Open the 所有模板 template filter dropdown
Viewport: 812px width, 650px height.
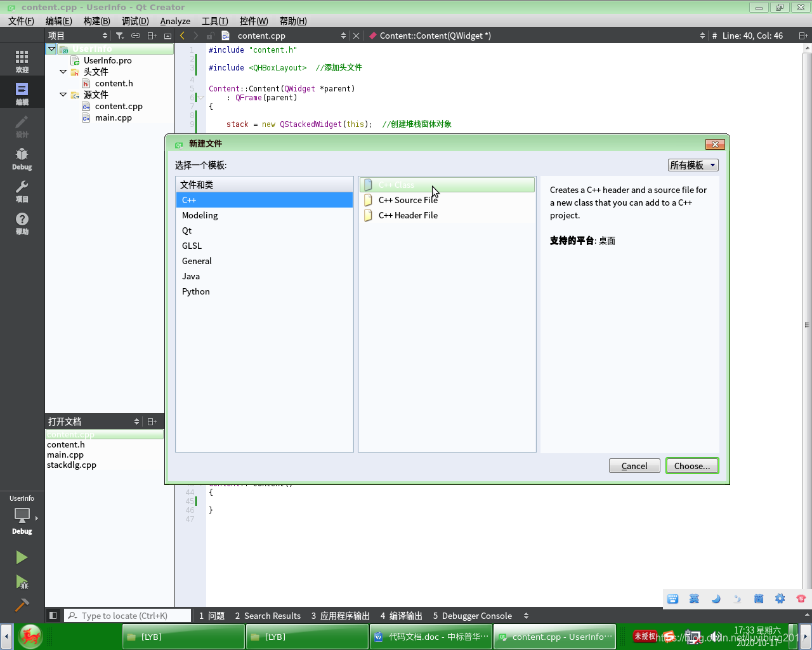pyautogui.click(x=693, y=165)
